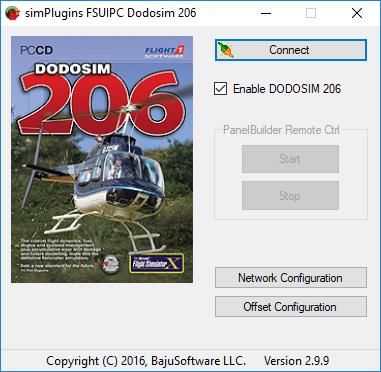381x372 pixels.
Task: Click the BajuSoftware copyright text
Action: point(146,361)
